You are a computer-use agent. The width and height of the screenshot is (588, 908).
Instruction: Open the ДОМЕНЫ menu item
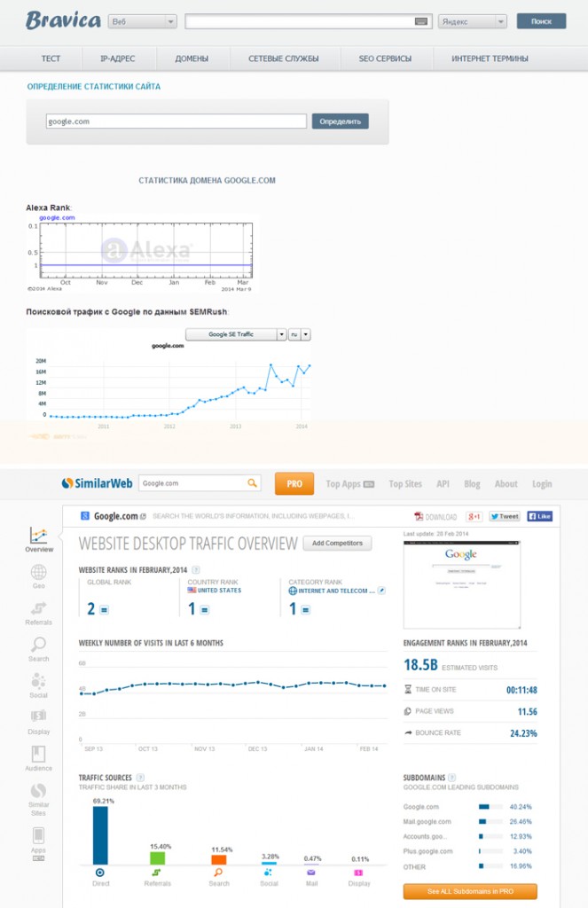tap(192, 59)
